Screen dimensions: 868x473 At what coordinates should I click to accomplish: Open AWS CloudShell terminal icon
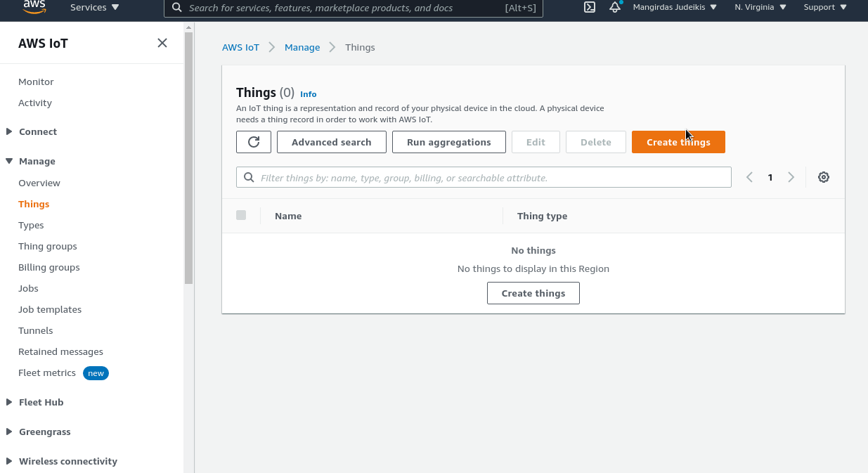tap(590, 8)
